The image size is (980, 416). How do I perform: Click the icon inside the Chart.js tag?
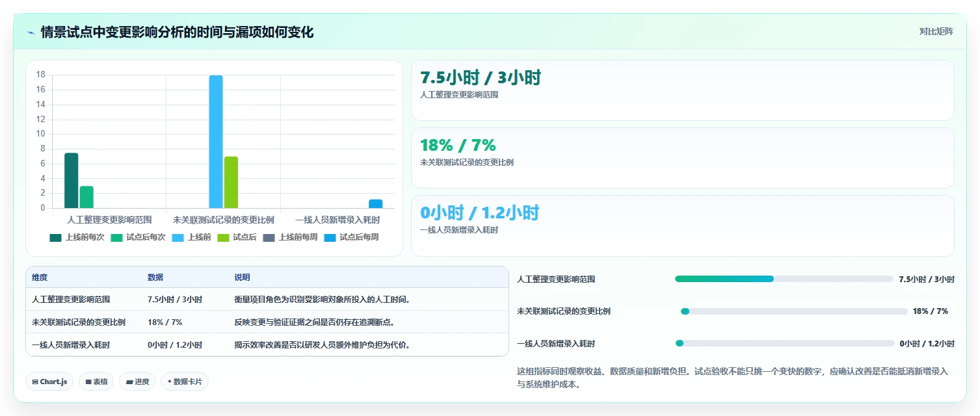point(35,382)
